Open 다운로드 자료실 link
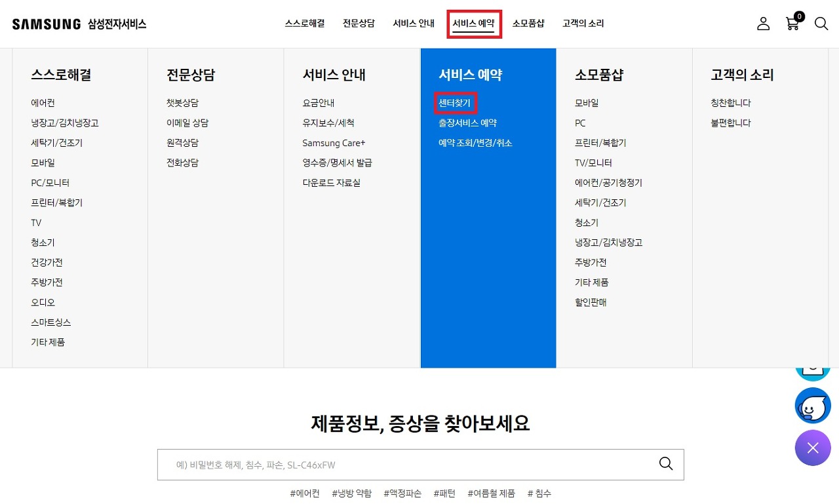The width and height of the screenshot is (839, 504). [331, 183]
